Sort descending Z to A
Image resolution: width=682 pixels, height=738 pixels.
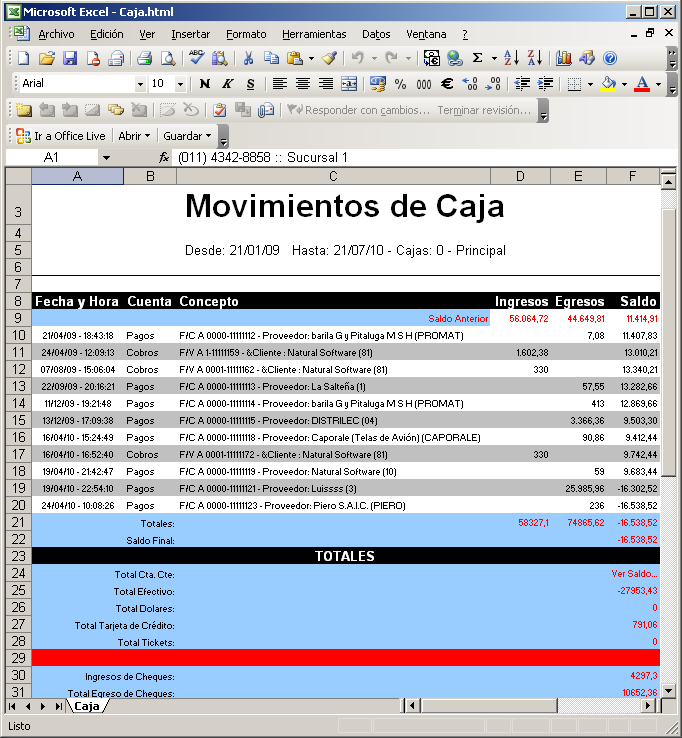tap(535, 58)
